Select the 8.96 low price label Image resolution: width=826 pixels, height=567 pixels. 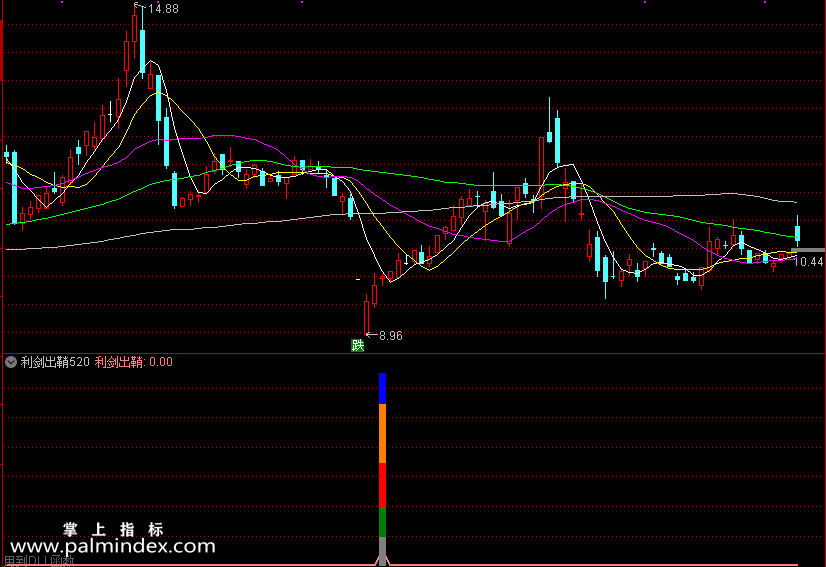click(x=391, y=336)
